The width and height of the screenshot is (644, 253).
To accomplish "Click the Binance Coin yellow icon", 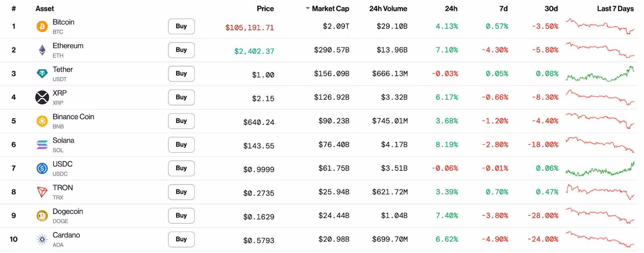I will pos(42,121).
